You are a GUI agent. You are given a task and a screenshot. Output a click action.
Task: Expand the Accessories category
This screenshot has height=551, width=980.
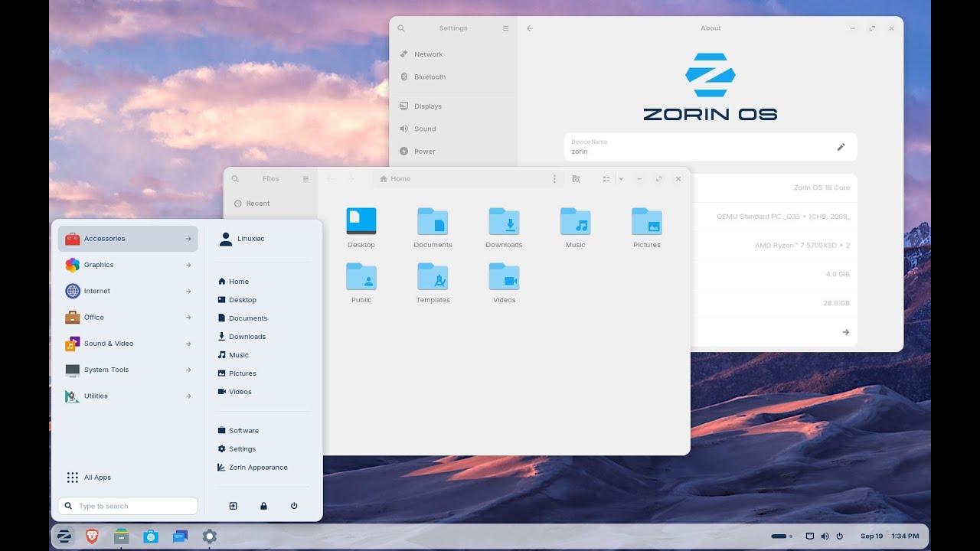pyautogui.click(x=128, y=239)
